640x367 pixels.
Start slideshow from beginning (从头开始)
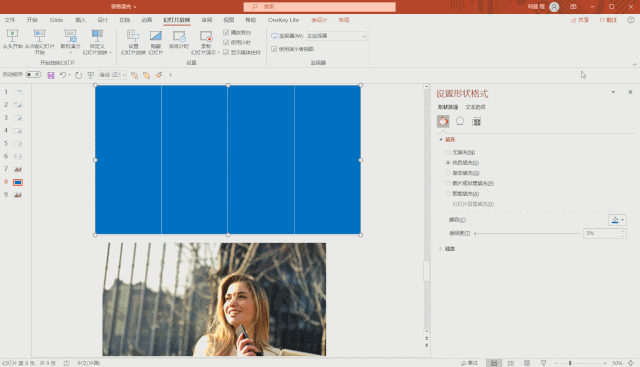tap(12, 39)
